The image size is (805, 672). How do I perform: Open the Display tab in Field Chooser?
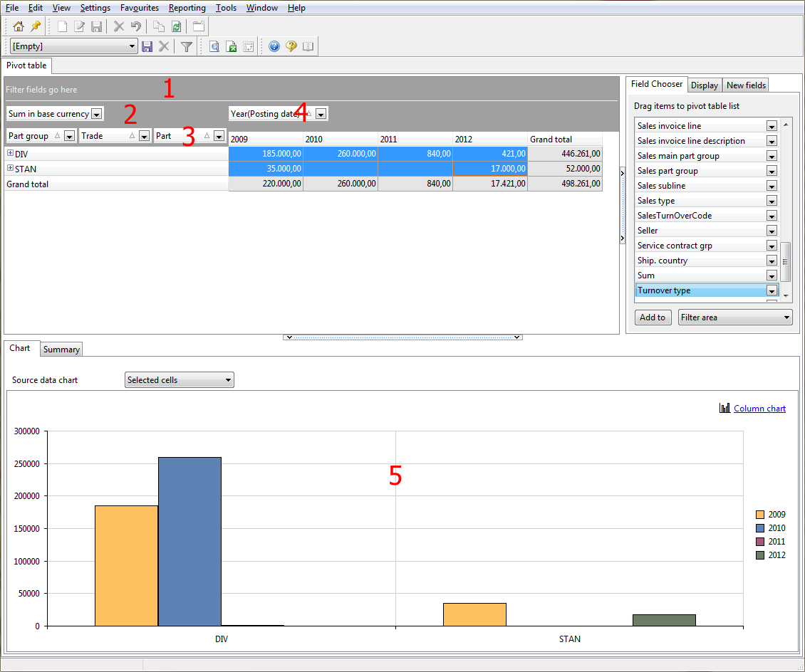click(x=704, y=85)
